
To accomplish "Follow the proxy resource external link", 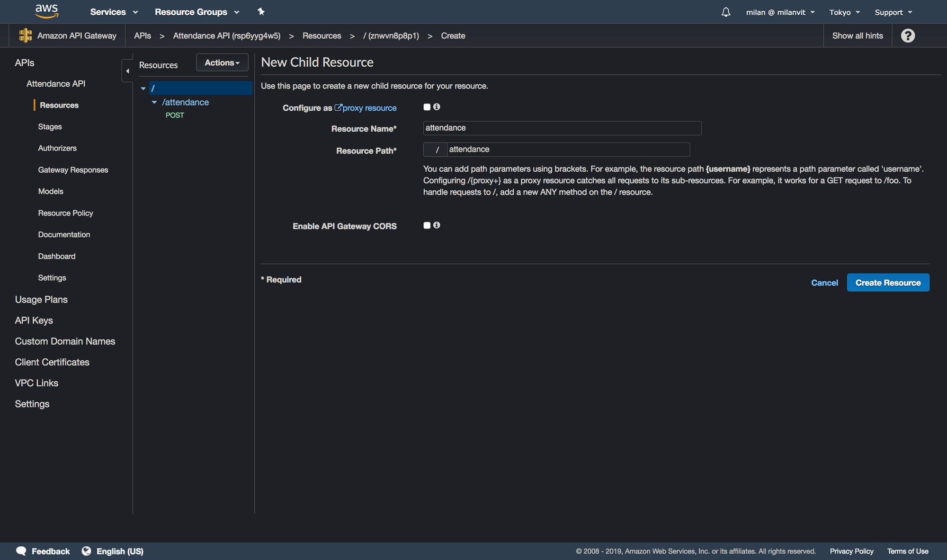I will point(366,108).
